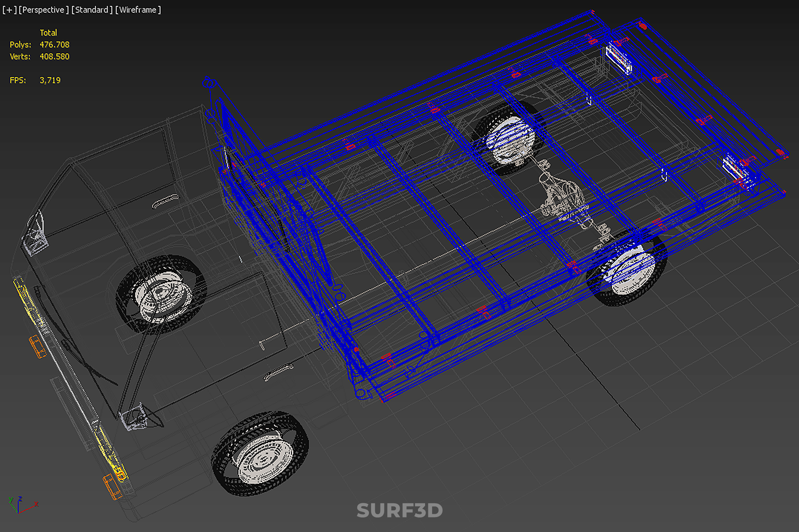Open the [+] general viewport menu
The width and height of the screenshot is (799, 532).
pyautogui.click(x=9, y=10)
